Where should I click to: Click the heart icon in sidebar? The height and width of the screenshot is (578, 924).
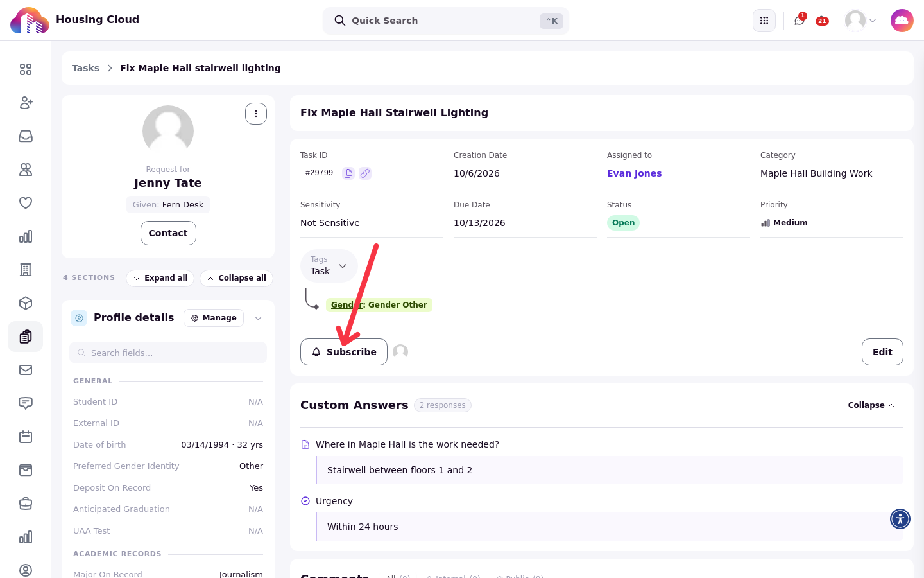[26, 203]
